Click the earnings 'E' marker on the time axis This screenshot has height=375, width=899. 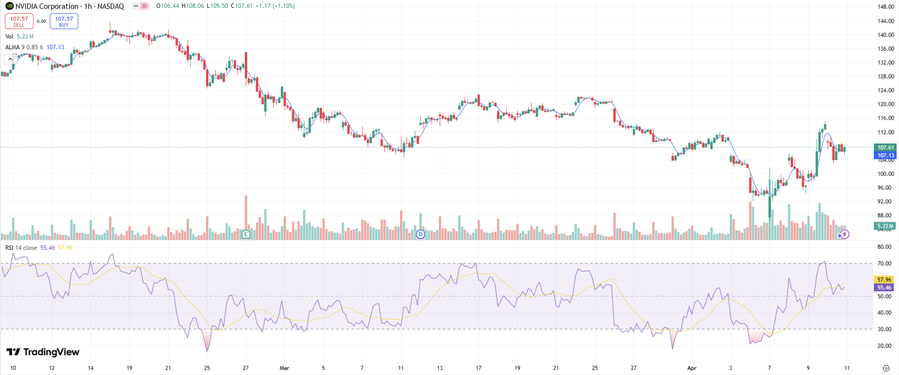tap(246, 234)
